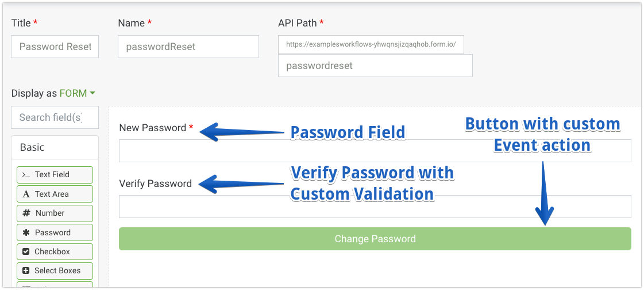Select the Checkbox component icon
Screen dimensions: 644x290
click(x=26, y=251)
